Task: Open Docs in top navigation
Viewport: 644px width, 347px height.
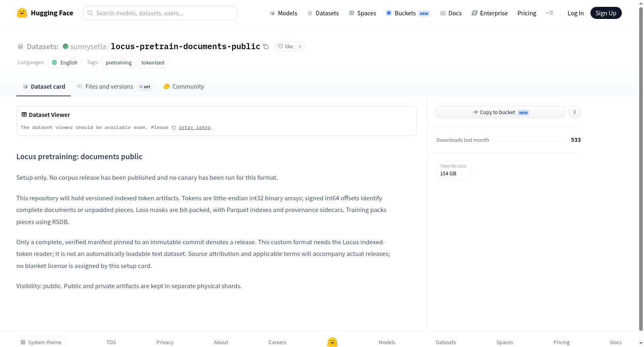Action: click(x=451, y=13)
